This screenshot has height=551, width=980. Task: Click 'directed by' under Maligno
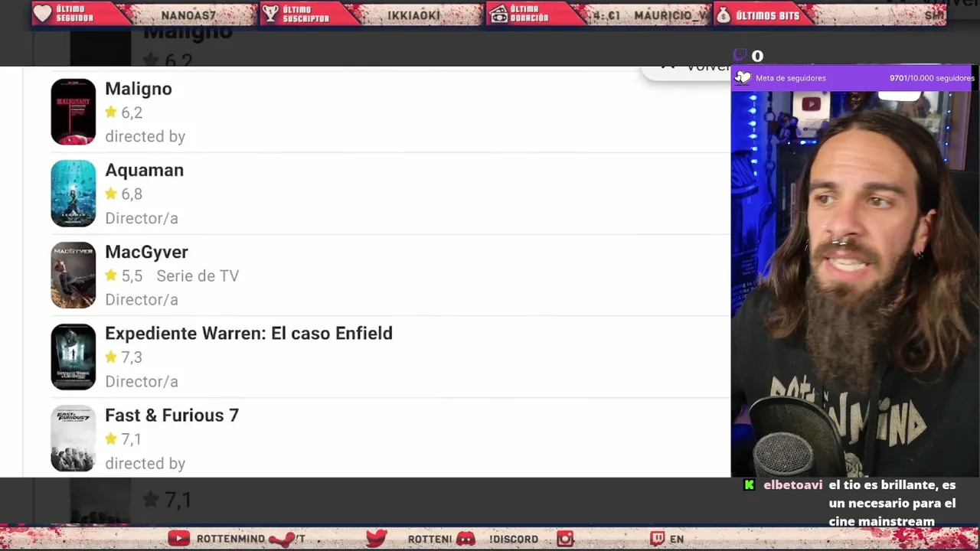[x=145, y=136]
